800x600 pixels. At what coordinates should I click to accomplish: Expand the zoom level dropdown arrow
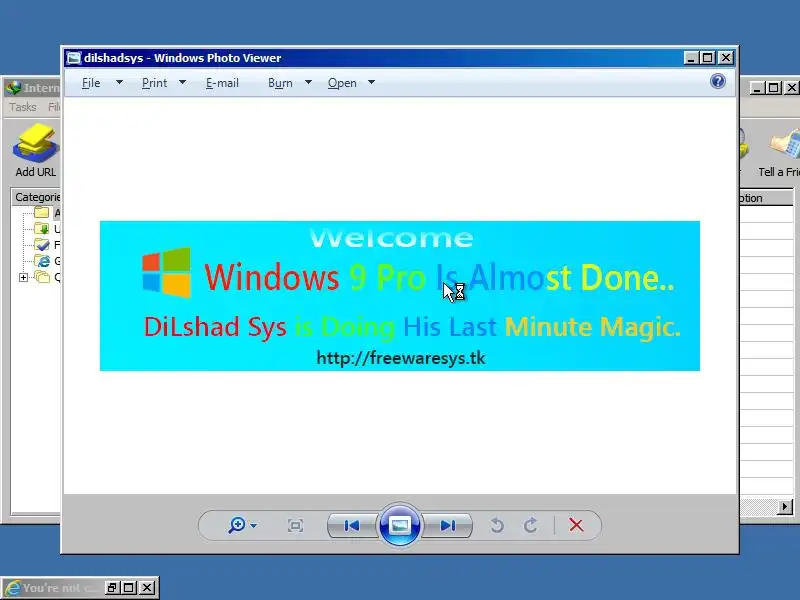(x=254, y=526)
